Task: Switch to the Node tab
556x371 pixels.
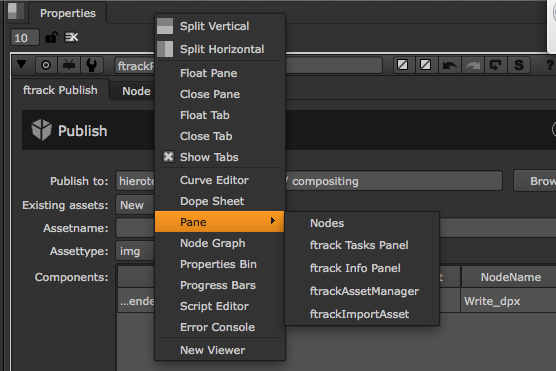Action: pyautogui.click(x=136, y=91)
